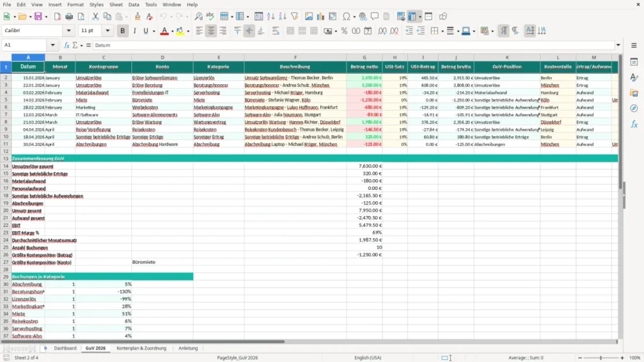The image size is (644, 362).
Task: Open sidebar Navigator compass icon
Action: (634, 108)
